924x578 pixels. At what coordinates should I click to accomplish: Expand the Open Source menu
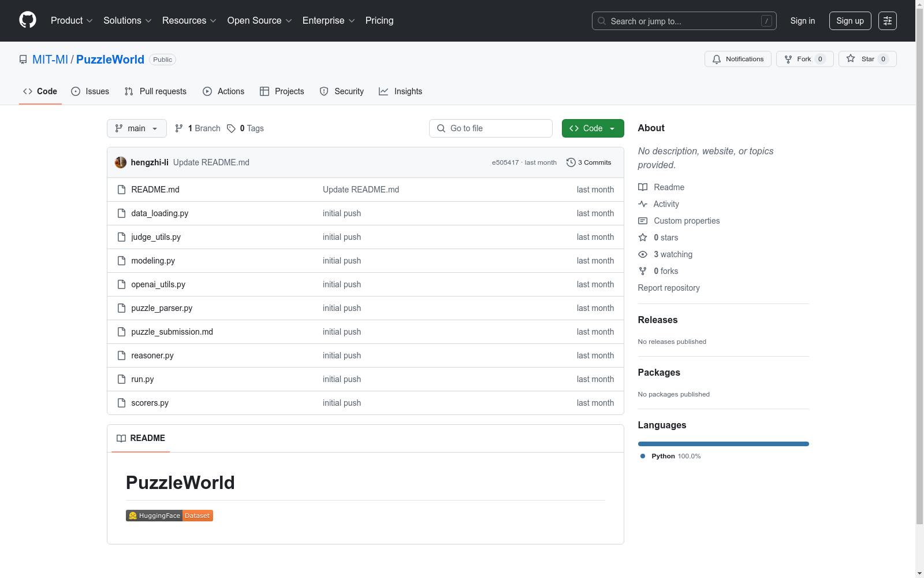[x=260, y=21]
